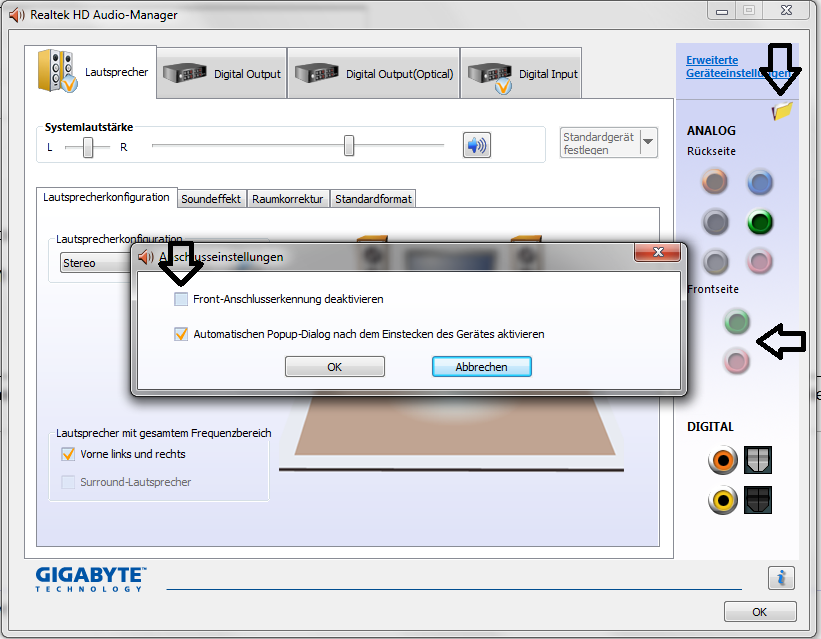821x639 pixels.
Task: Click the pink rear microphone jack
Action: pos(760,261)
